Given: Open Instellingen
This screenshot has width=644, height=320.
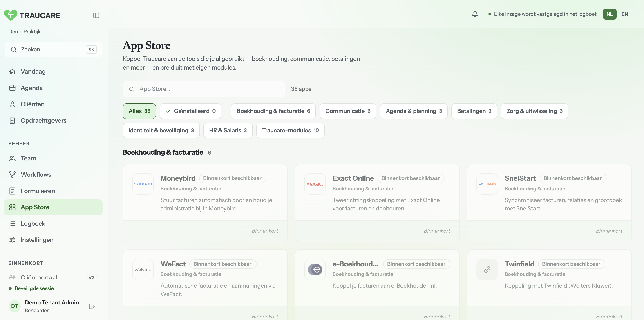Looking at the screenshot, I should pyautogui.click(x=53, y=240).
